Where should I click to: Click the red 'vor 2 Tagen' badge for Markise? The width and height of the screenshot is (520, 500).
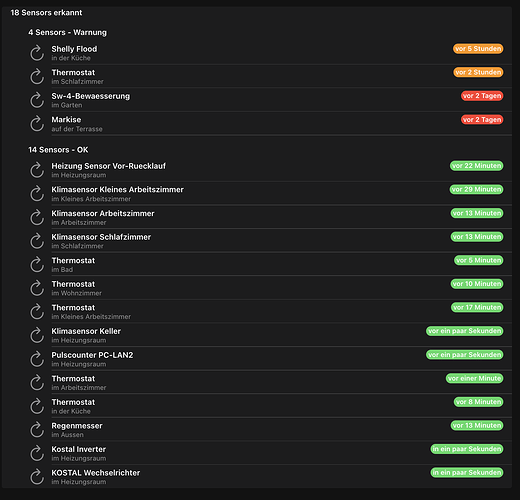pos(482,119)
